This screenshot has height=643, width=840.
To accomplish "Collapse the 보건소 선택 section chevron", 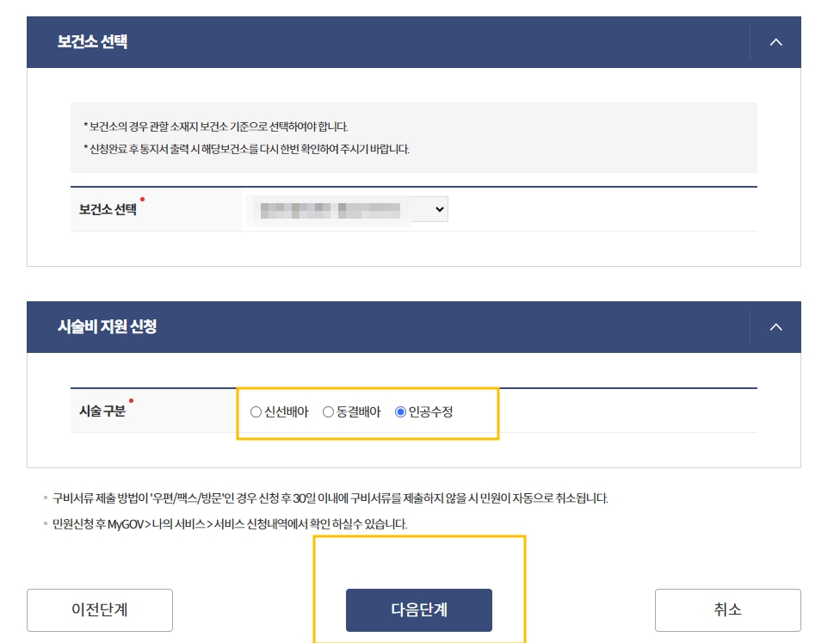I will point(776,42).
